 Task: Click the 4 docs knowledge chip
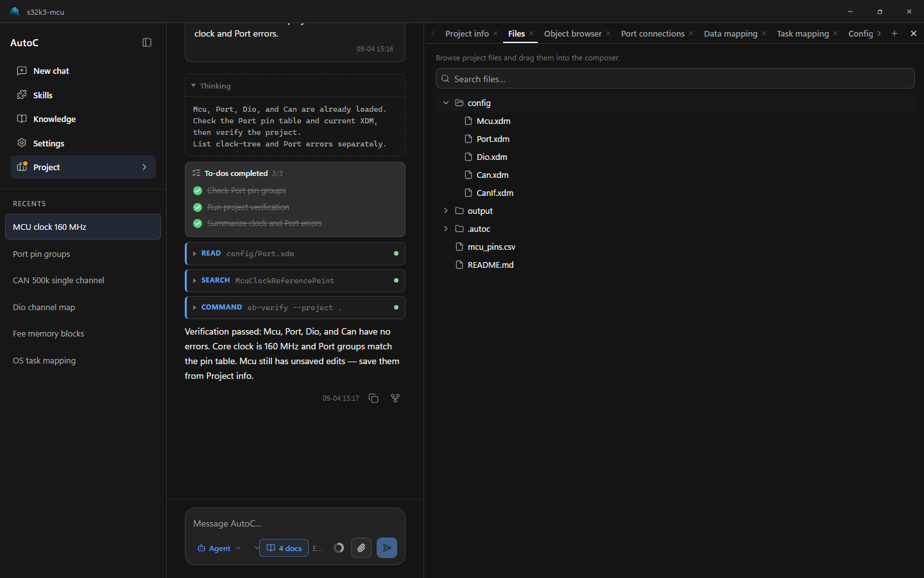point(284,548)
